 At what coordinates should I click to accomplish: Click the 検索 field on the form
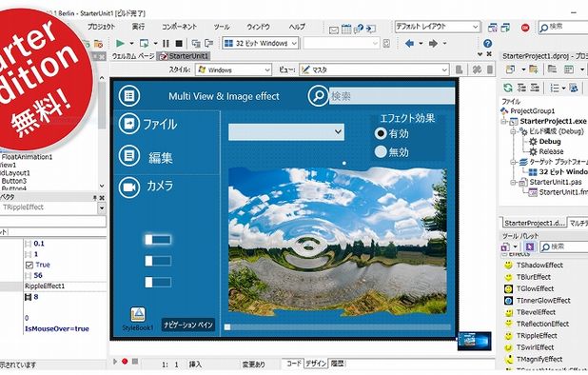click(392, 96)
